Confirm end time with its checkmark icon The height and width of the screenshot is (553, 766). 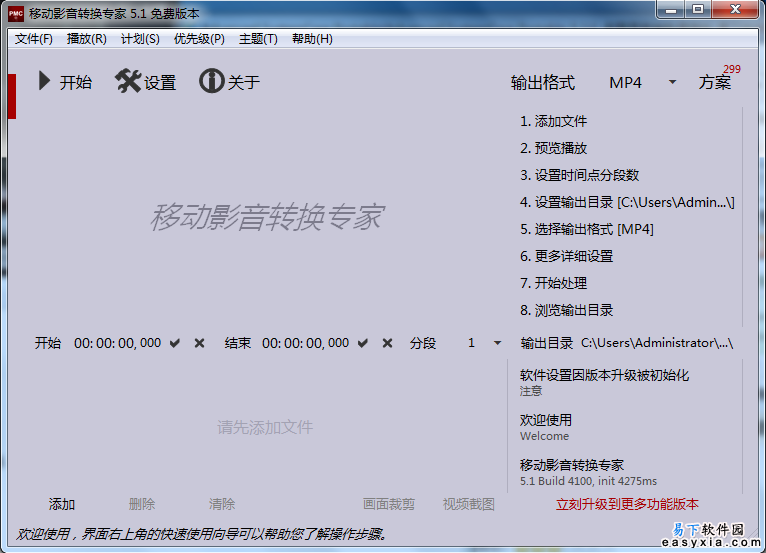click(x=364, y=343)
